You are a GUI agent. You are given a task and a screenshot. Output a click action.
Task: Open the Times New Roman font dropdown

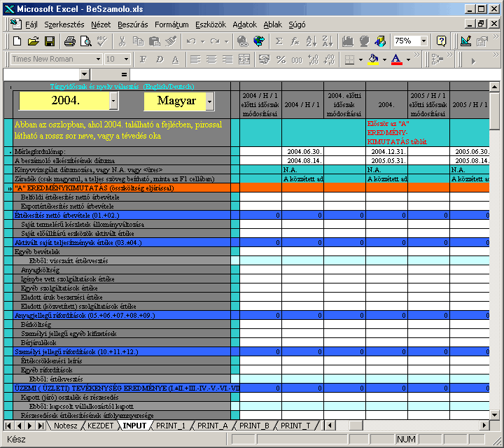click(98, 59)
